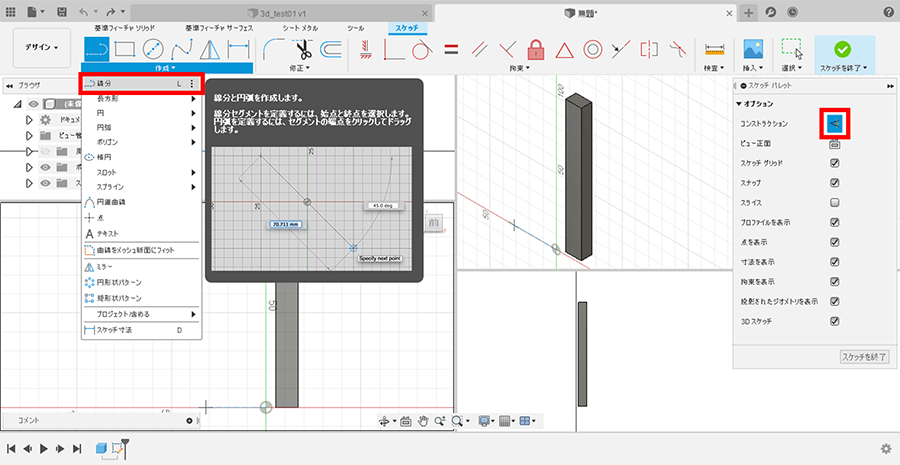Toggle the Sketch Grid checkbox
The height and width of the screenshot is (465, 900).
[835, 163]
